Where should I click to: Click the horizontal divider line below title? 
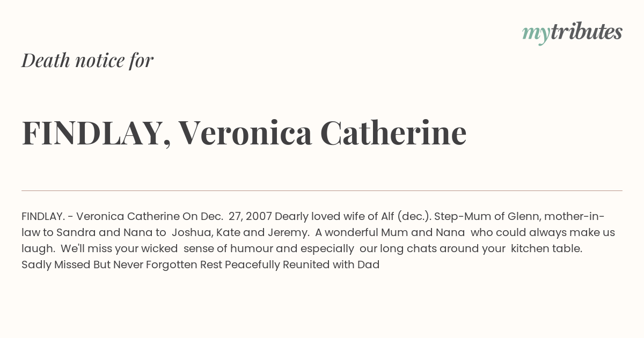coord(322,190)
